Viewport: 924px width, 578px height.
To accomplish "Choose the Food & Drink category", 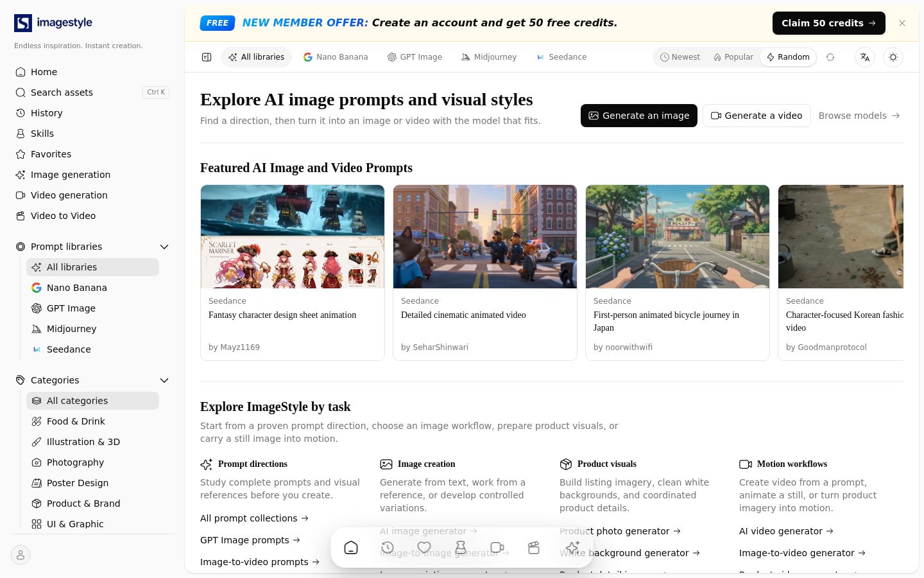I will [92, 421].
